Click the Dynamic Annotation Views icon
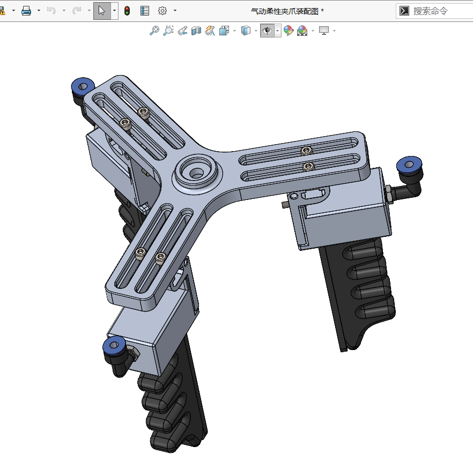This screenshot has width=473, height=476. (x=210, y=31)
